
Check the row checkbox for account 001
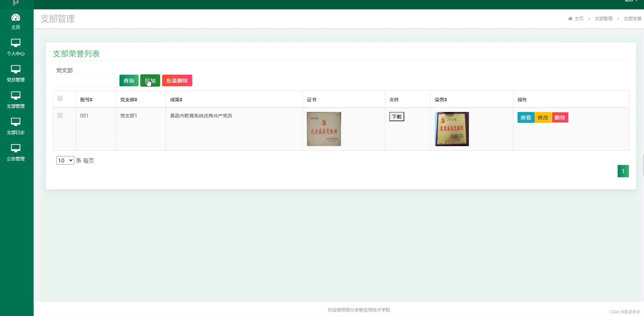tap(60, 115)
